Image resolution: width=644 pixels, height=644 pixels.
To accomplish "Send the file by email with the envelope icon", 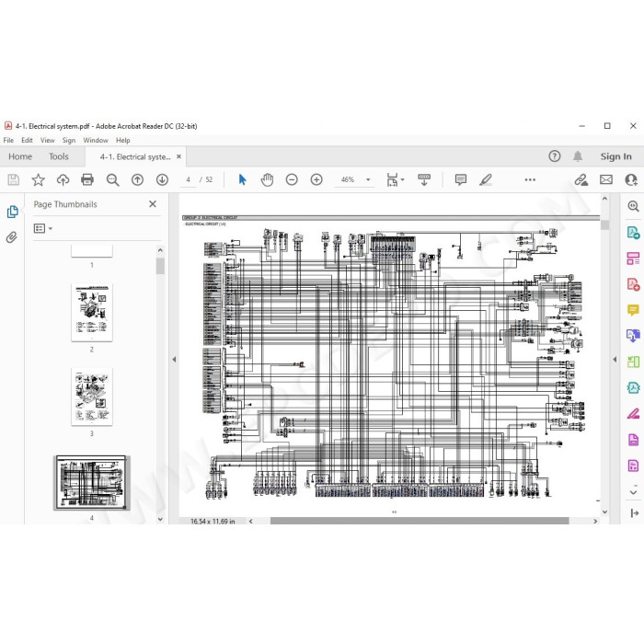I will tap(606, 179).
